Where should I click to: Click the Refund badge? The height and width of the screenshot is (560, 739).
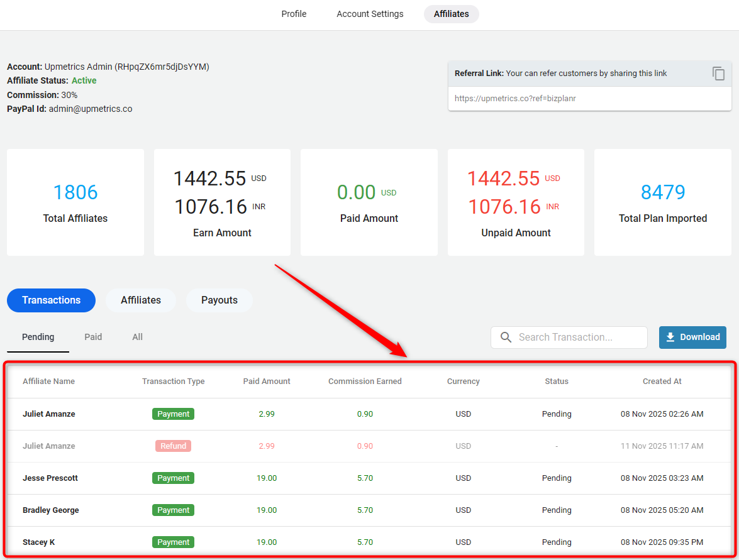[174, 446]
